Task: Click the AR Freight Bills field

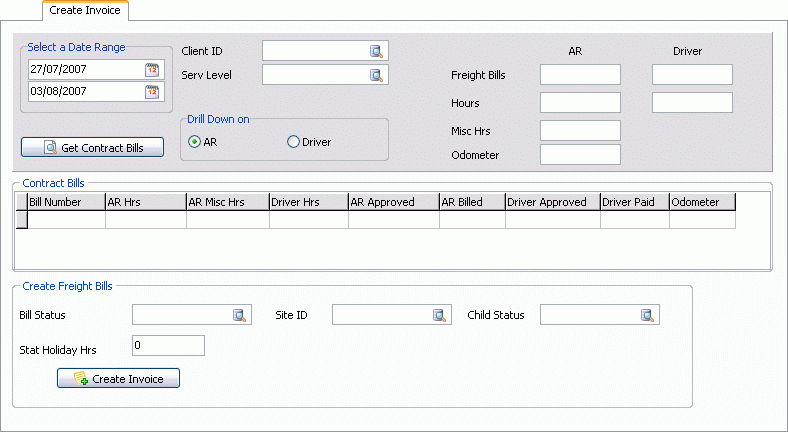Action: click(x=580, y=75)
